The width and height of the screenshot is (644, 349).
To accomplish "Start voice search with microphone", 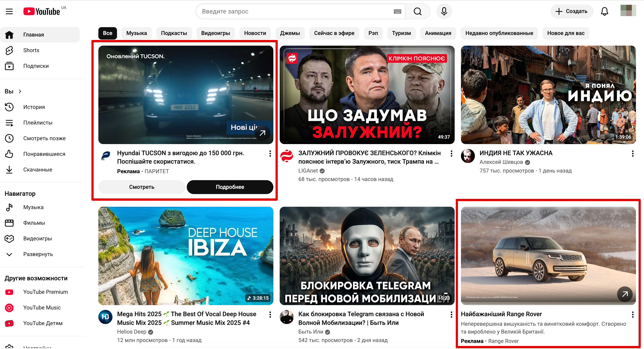I will click(444, 11).
